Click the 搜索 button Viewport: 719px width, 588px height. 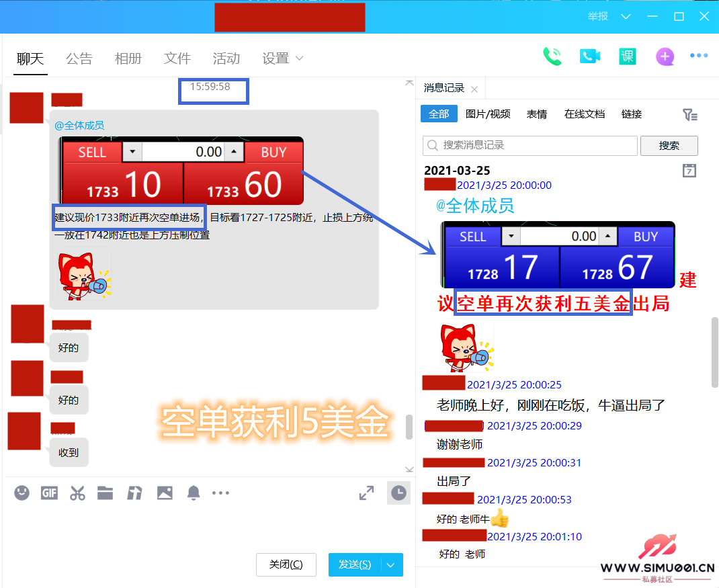(x=669, y=145)
